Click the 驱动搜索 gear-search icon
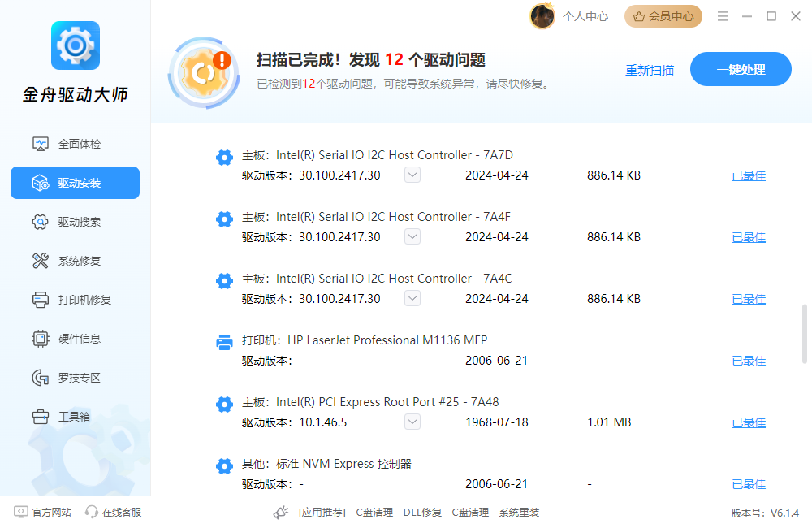Image resolution: width=812 pixels, height=528 pixels. 41,222
